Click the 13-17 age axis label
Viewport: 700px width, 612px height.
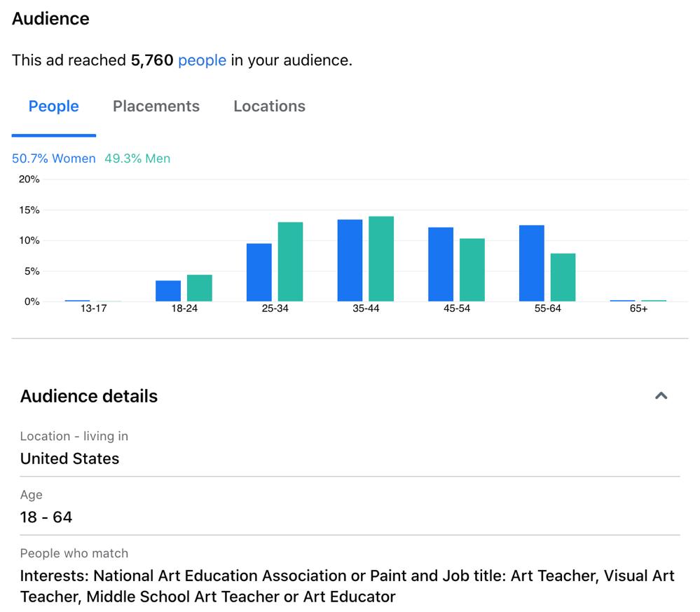pos(94,308)
